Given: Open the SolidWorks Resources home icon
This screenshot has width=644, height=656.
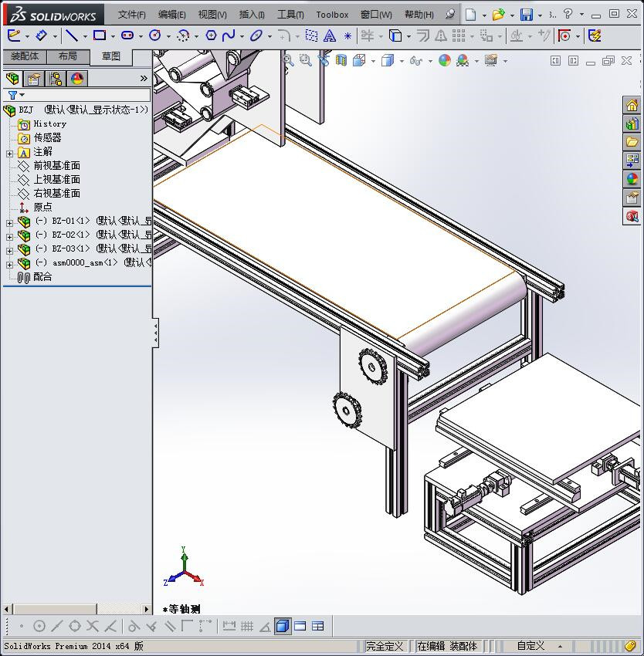Looking at the screenshot, I should tap(632, 106).
